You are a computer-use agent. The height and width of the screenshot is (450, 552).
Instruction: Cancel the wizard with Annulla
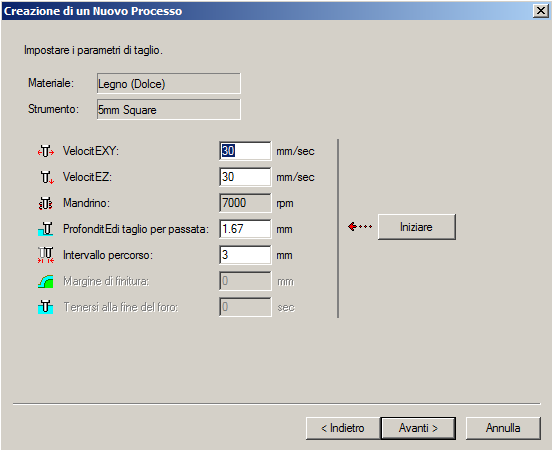503,428
